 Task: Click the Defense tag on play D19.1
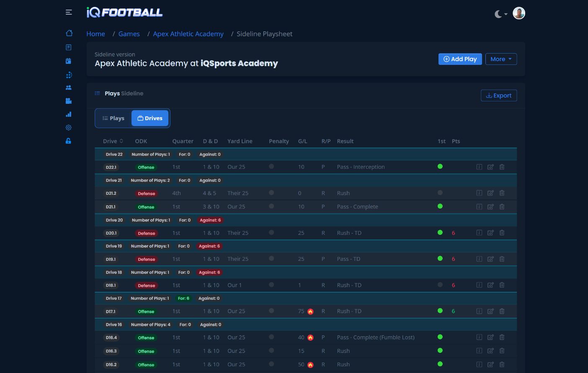[x=147, y=260]
